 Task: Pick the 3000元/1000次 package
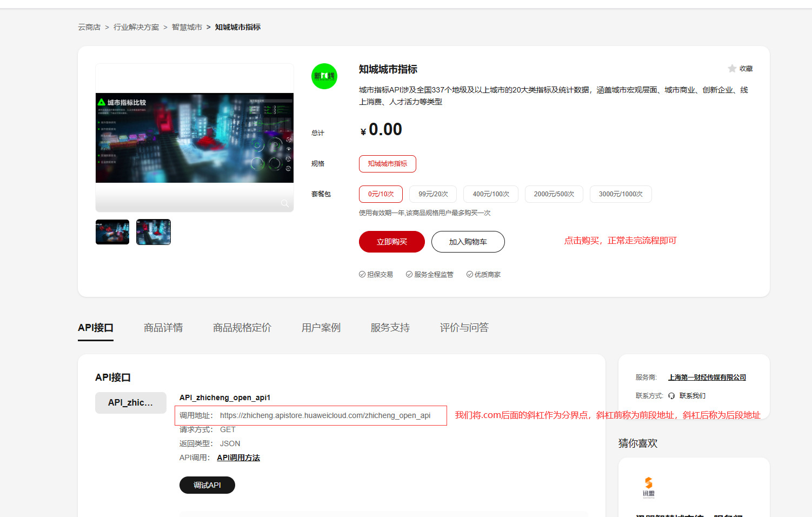[621, 194]
